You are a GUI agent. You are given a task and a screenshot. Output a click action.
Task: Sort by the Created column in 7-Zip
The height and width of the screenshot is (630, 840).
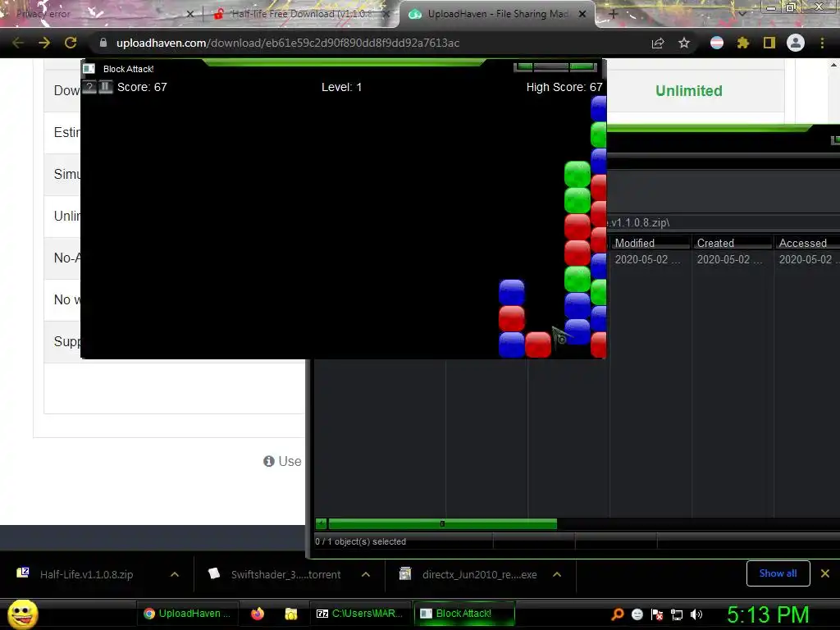tap(733, 243)
